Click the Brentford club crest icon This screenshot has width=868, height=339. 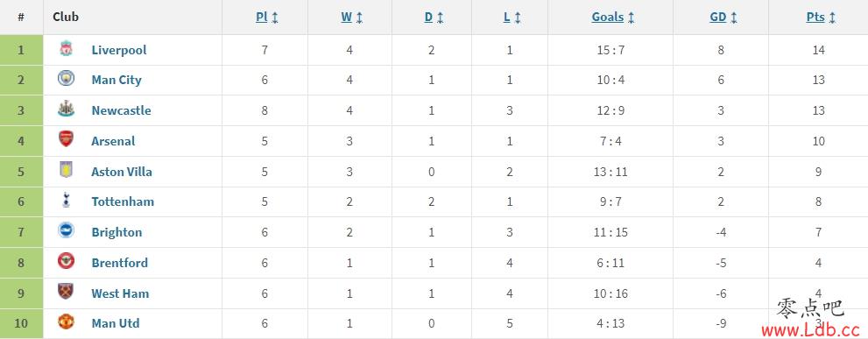coord(66,261)
